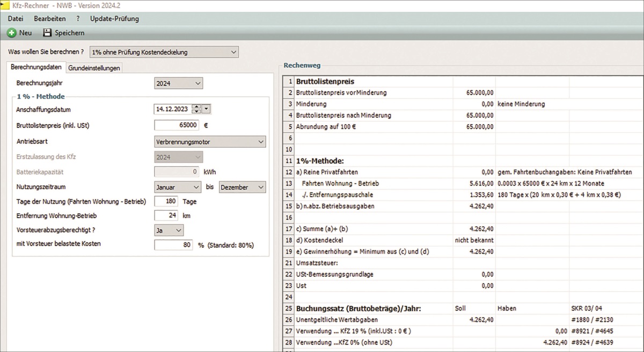Open the Update-Prüfung menu
Viewport: 644px width, 352px height.
(114, 18)
